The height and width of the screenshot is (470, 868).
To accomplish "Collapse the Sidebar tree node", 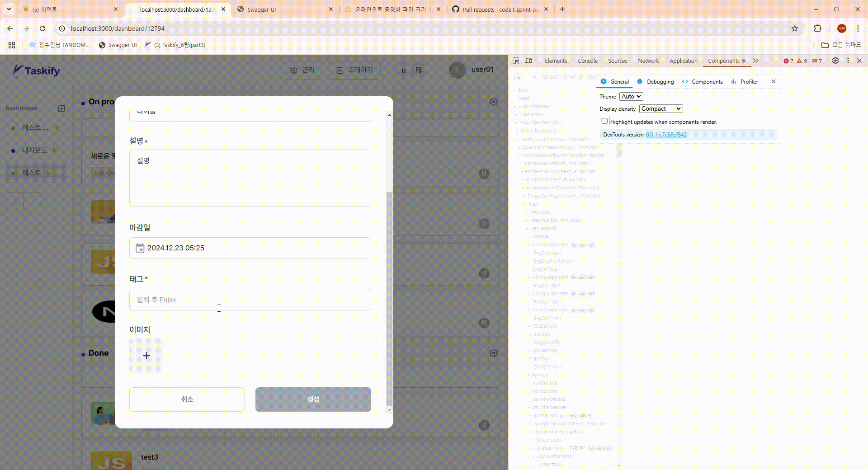I will pyautogui.click(x=528, y=237).
